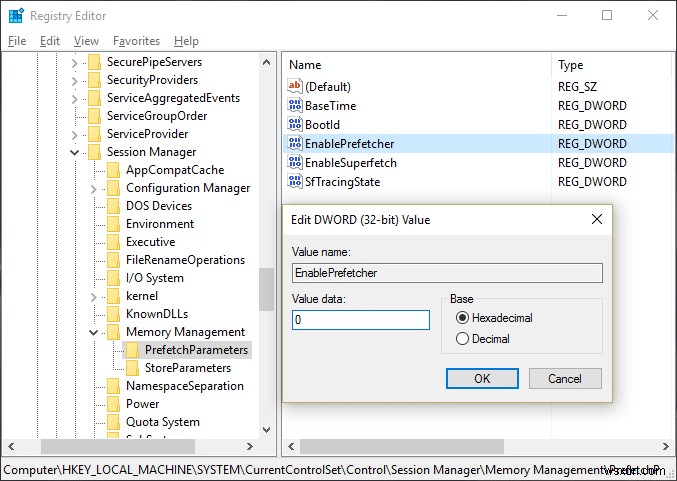Click the StoreParameters folder icon
Viewport: 677px width, 481px height.
133,368
